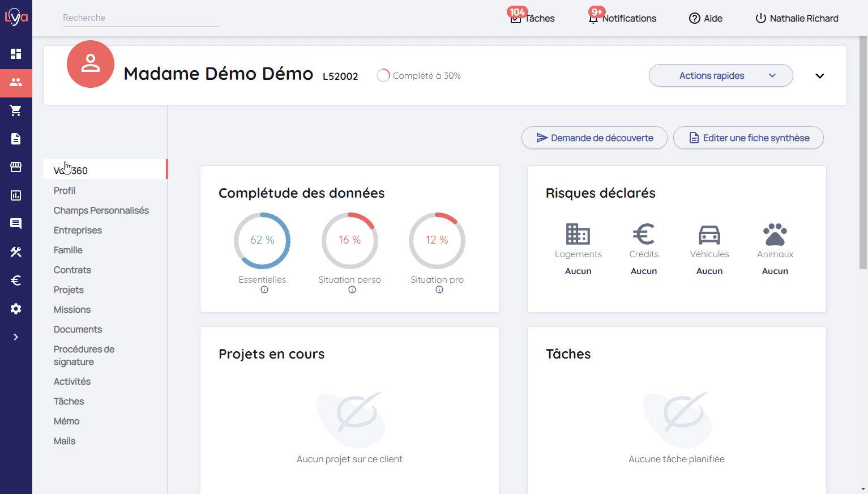
Task: Open the tools wrench sidebar icon
Action: [16, 252]
